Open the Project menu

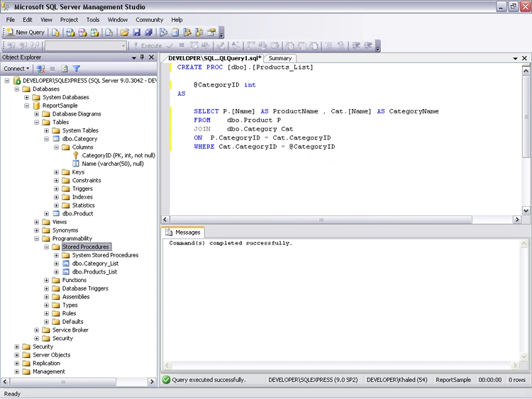(x=69, y=20)
